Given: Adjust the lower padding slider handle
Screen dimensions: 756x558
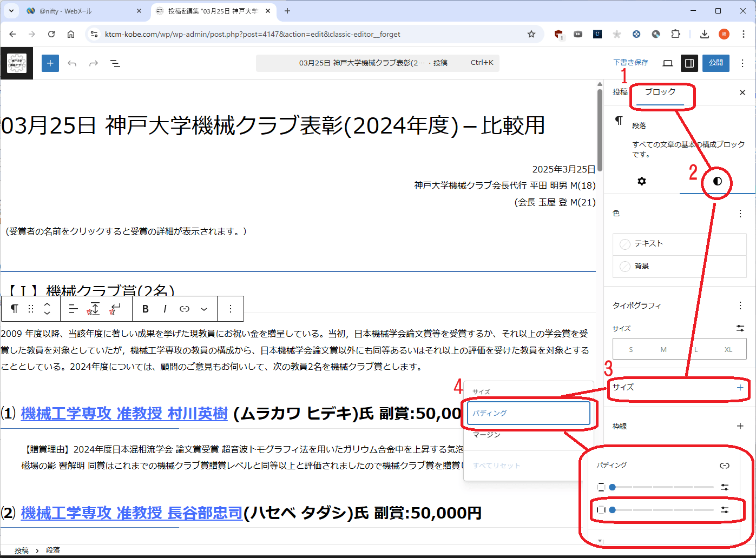Looking at the screenshot, I should point(613,510).
